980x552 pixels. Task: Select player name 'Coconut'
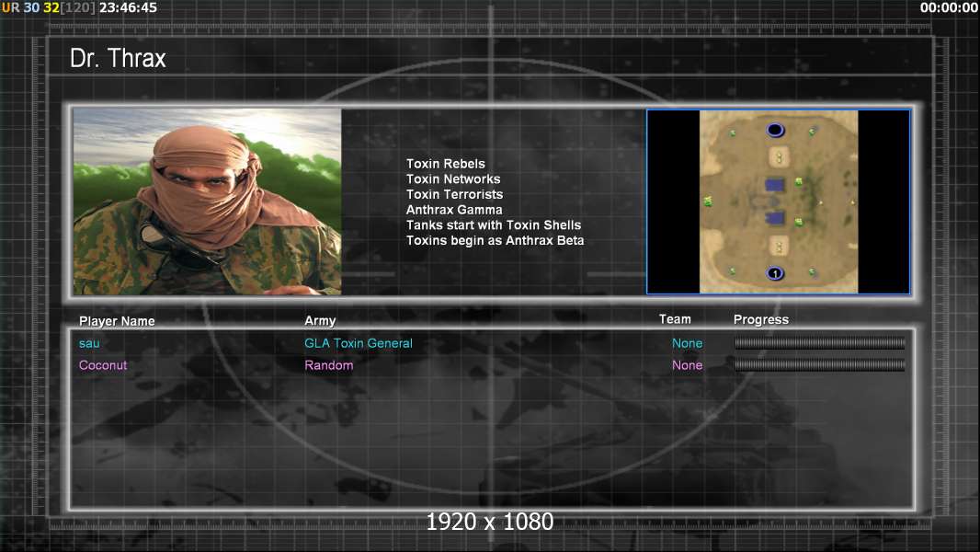[103, 365]
